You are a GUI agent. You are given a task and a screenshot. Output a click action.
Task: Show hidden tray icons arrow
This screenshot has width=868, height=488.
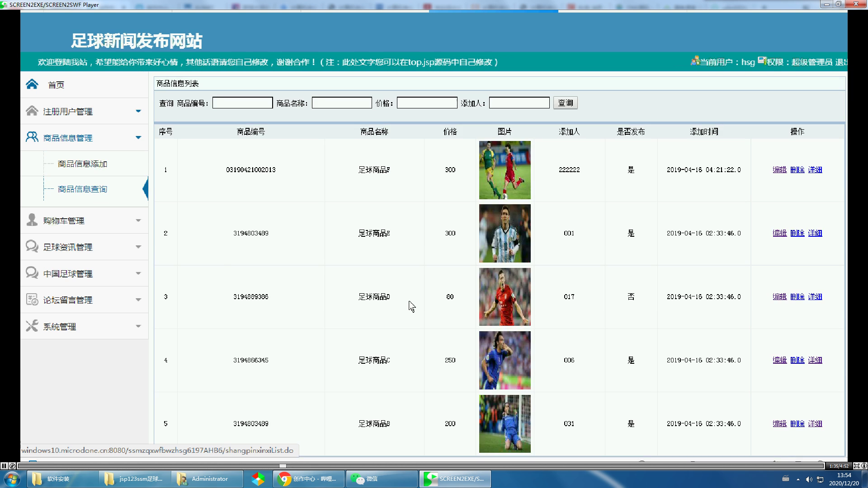pos(798,479)
